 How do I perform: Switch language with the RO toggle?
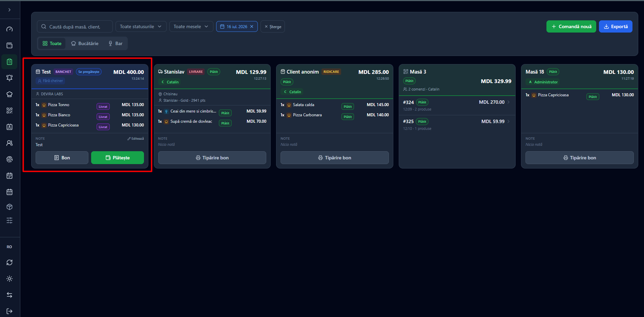point(9,247)
